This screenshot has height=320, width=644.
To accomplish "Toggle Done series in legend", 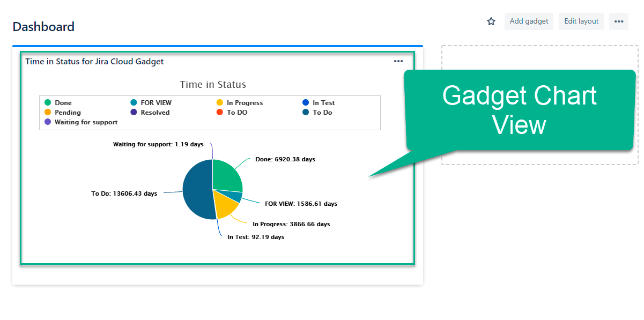I will coord(58,102).
